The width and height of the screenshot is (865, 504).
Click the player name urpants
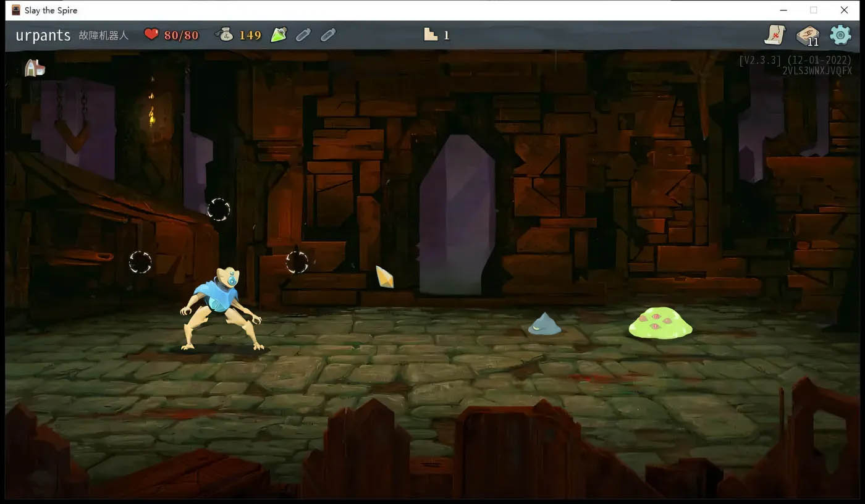[x=43, y=35]
